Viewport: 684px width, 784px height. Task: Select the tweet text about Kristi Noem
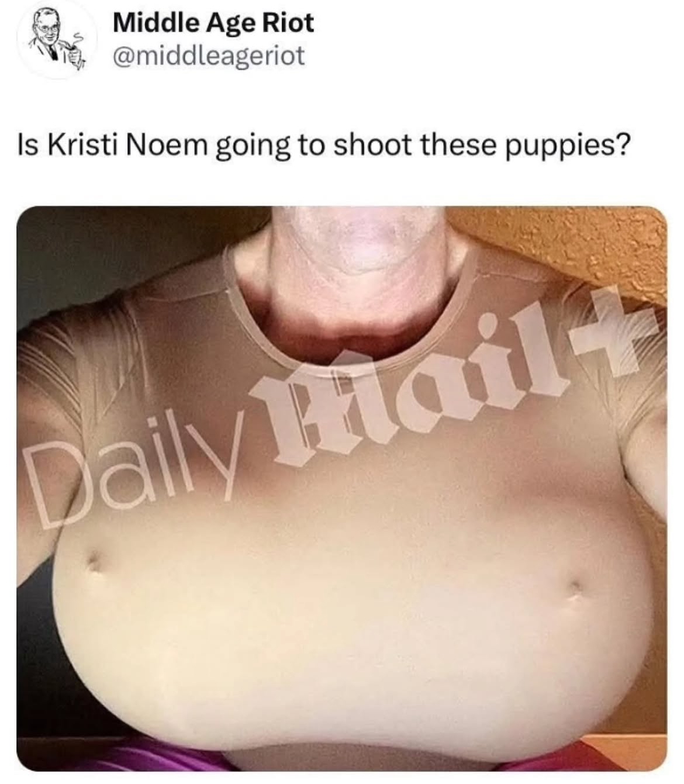(324, 146)
